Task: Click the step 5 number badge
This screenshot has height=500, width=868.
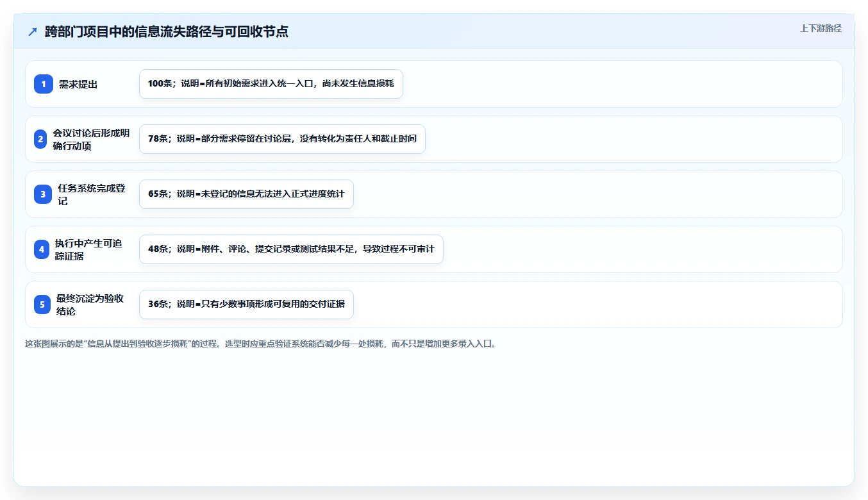Action: point(42,304)
